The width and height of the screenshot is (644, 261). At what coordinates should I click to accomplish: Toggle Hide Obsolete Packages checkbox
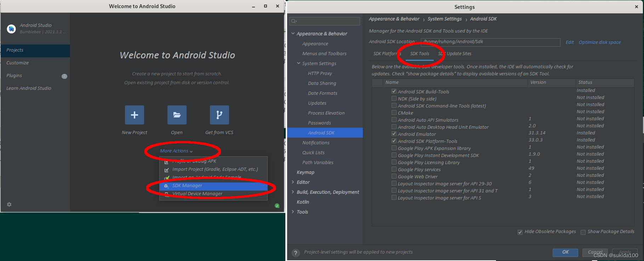point(520,232)
